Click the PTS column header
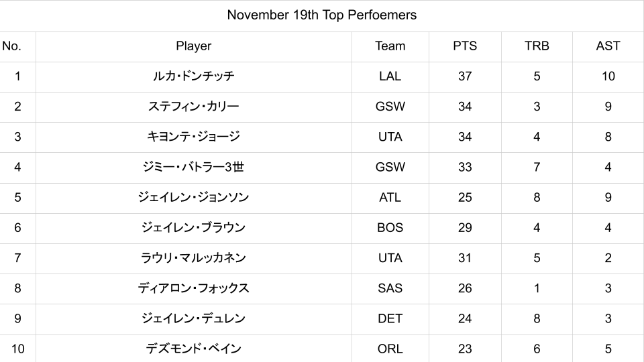644x362 pixels. coord(465,46)
